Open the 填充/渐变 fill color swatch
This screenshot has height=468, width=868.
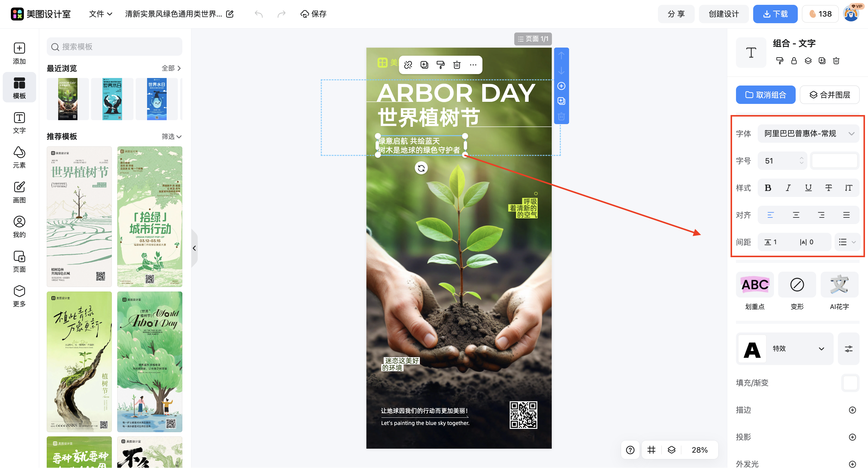850,383
